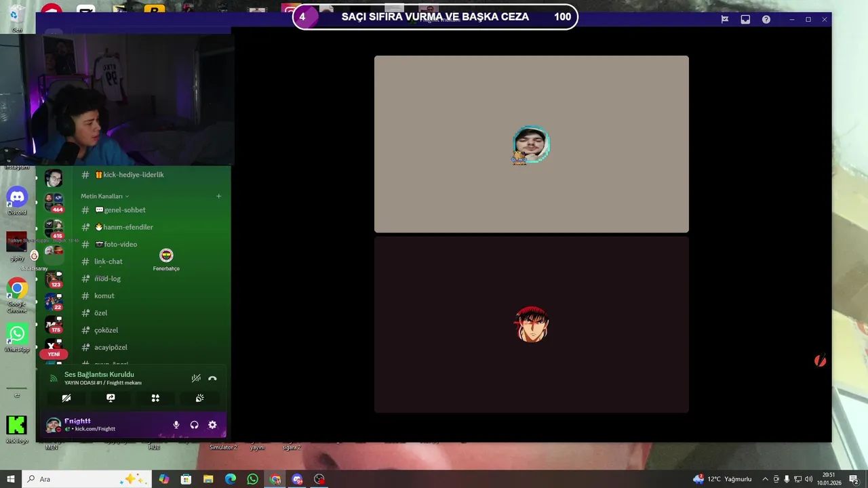Switch to Discord in the taskbar
868x488 pixels.
[x=297, y=479]
